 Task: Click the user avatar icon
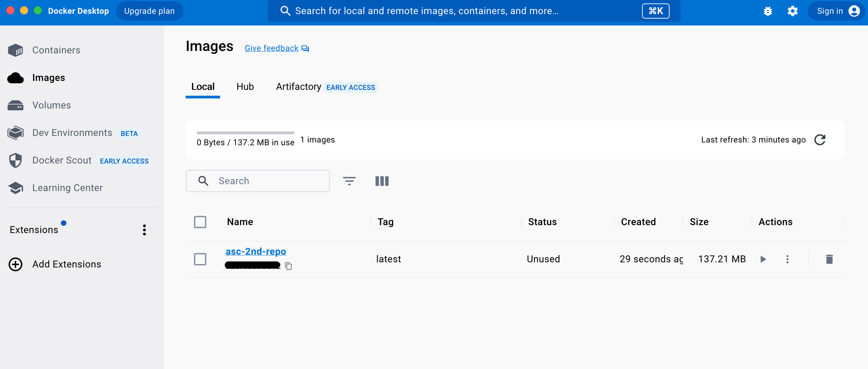tap(854, 11)
